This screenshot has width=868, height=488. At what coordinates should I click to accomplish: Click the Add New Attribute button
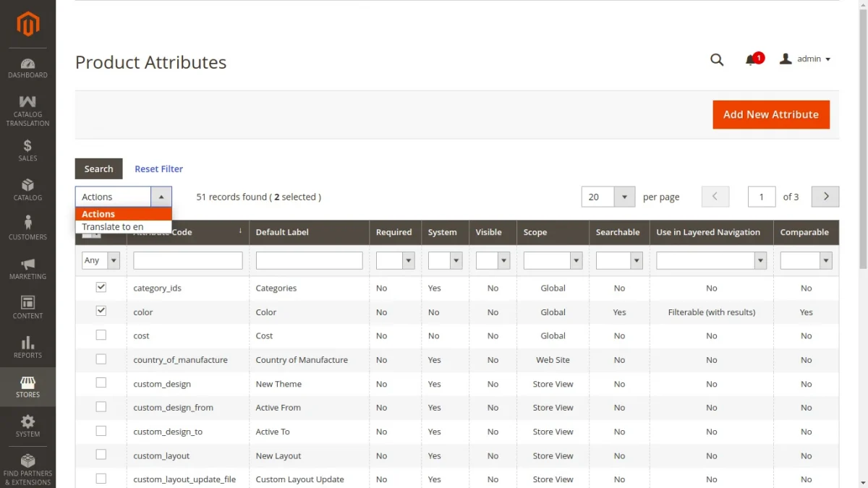tap(771, 114)
